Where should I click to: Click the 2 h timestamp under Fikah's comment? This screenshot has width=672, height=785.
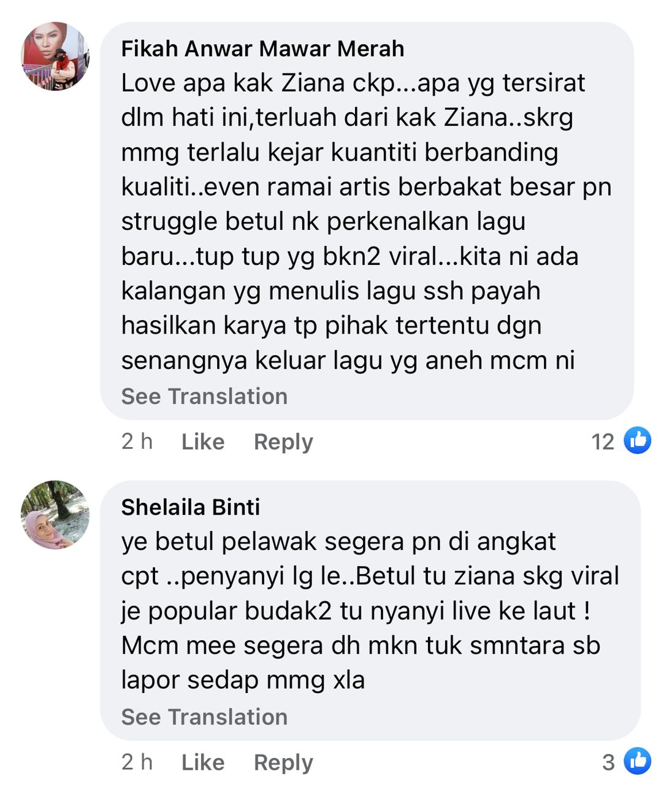(x=137, y=442)
